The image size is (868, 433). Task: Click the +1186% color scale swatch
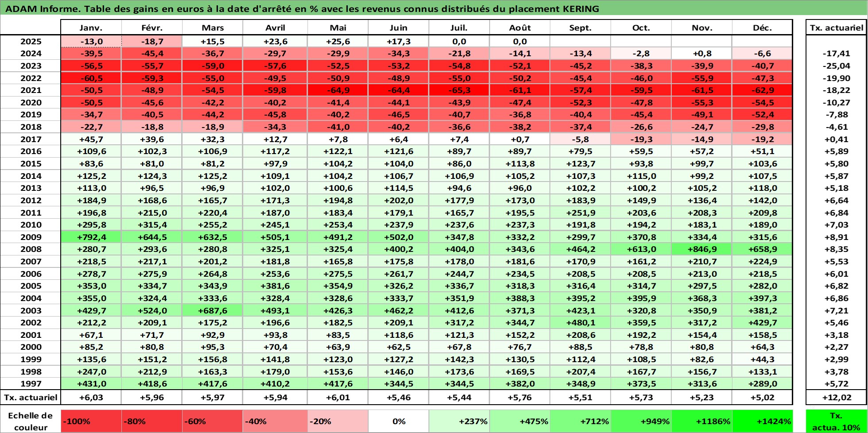click(x=702, y=421)
